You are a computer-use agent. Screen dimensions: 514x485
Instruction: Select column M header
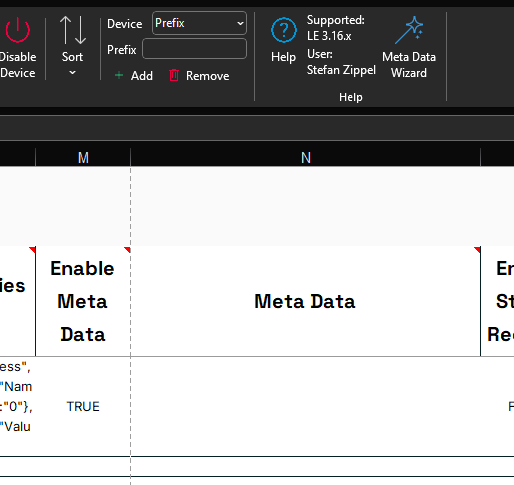pos(83,157)
